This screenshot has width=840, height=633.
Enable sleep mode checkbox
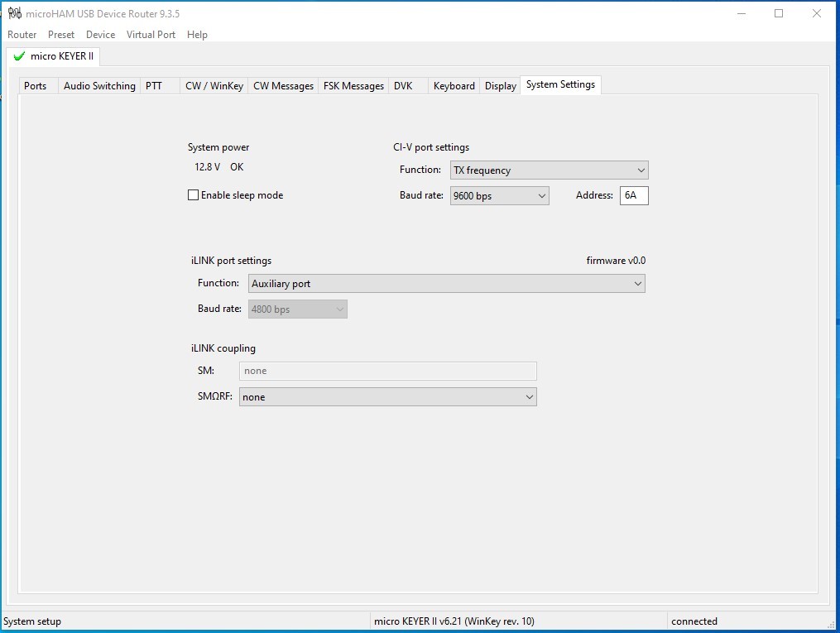tap(193, 195)
